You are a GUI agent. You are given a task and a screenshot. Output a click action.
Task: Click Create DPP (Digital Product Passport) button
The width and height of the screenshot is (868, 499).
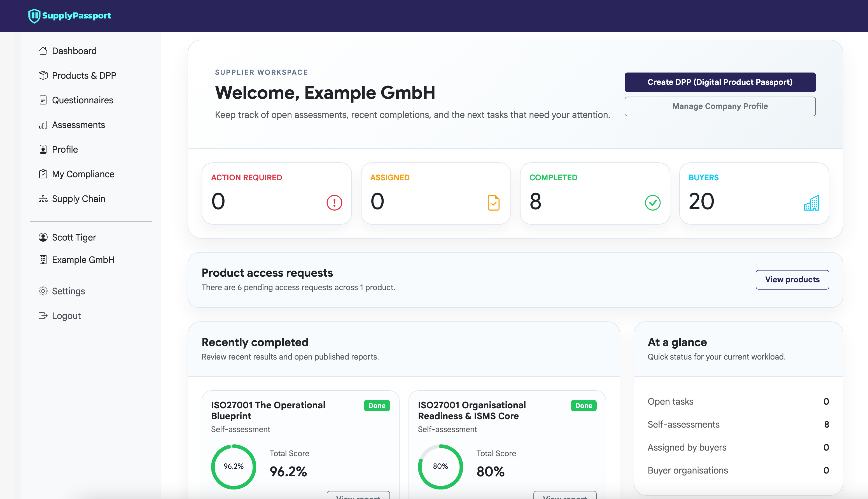720,82
